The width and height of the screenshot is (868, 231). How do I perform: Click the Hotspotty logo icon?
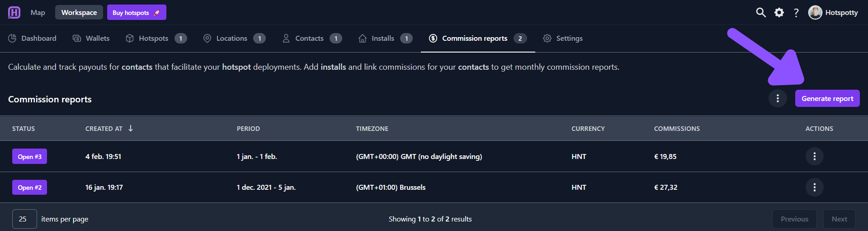(14, 12)
